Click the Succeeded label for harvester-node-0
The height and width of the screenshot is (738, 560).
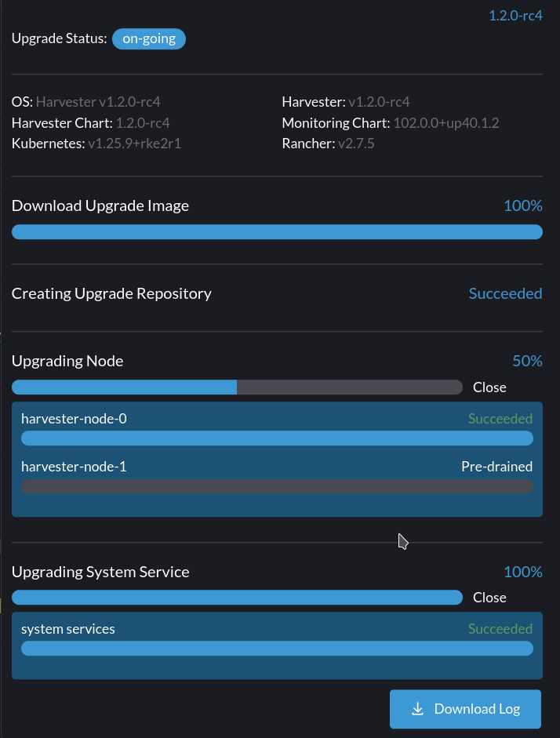pyautogui.click(x=500, y=418)
